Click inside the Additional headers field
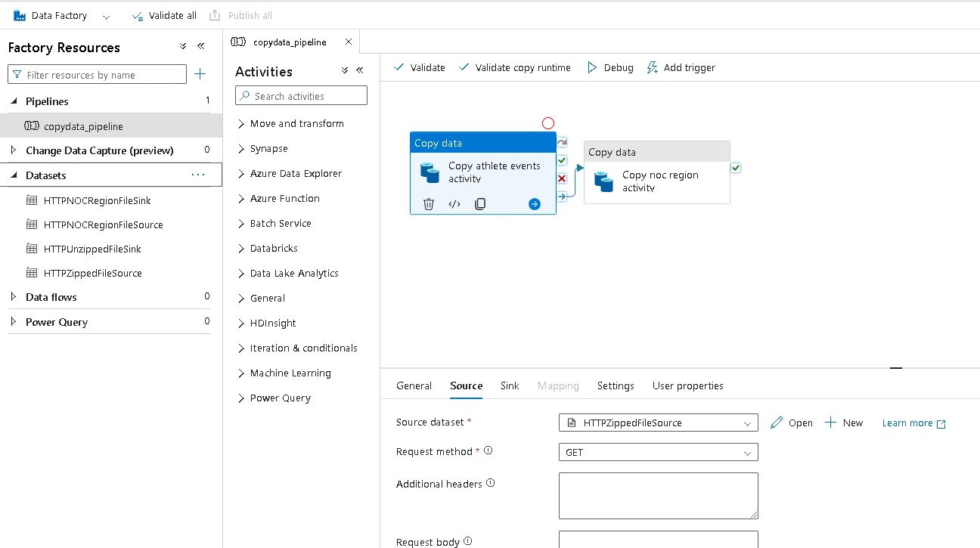This screenshot has width=980, height=548. (657, 495)
